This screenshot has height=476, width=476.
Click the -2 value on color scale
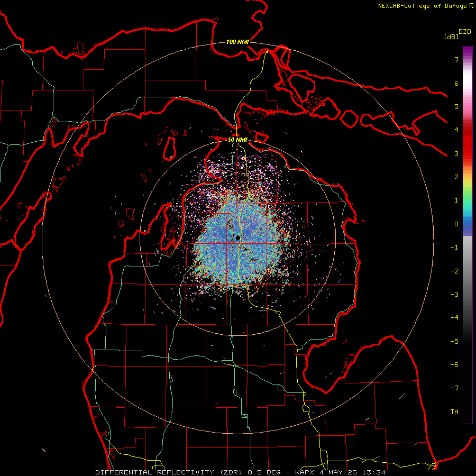click(x=454, y=271)
